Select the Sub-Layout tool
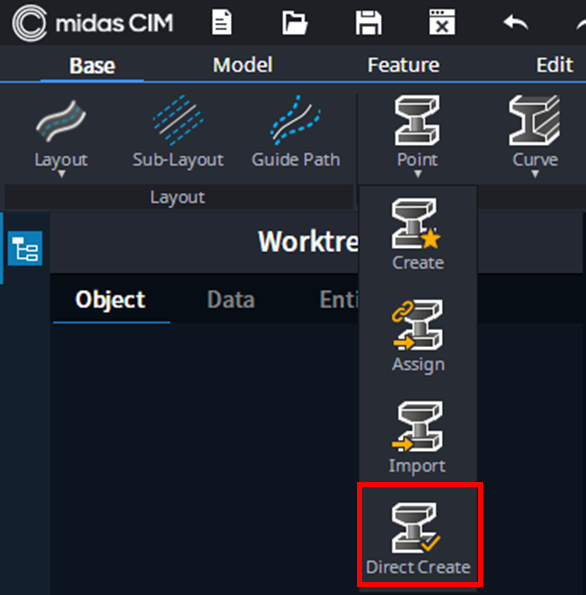Image resolution: width=586 pixels, height=595 pixels. click(x=178, y=131)
